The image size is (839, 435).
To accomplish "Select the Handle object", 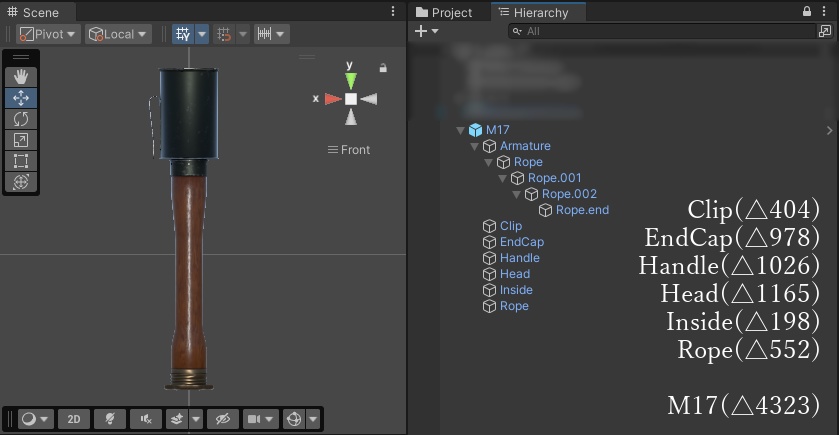I will point(520,258).
